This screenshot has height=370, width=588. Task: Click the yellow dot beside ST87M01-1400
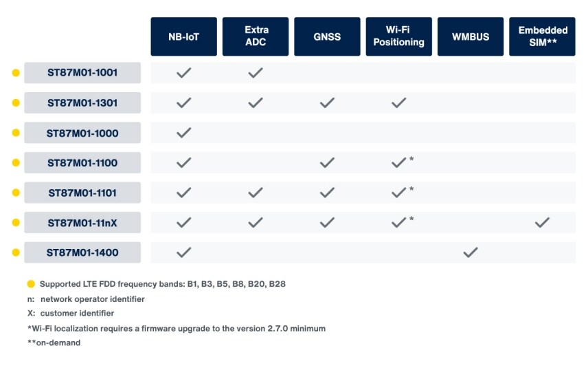(x=16, y=252)
